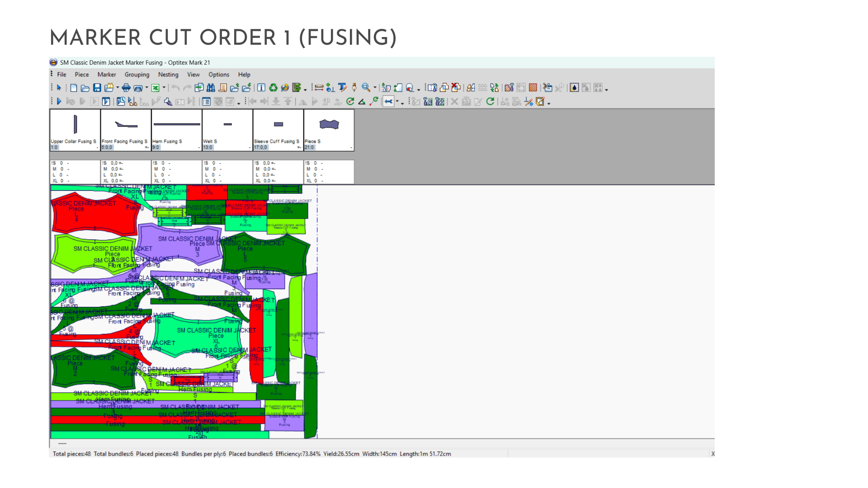The height and width of the screenshot is (488, 868).
Task: Click the red hatched fill icon
Action: 533,88
